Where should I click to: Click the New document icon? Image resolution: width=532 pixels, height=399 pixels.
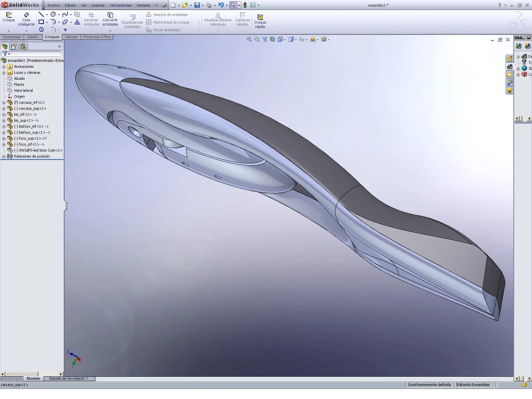[x=173, y=5]
